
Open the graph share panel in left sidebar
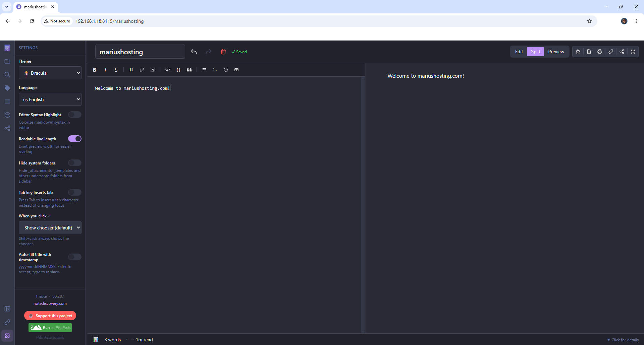point(7,128)
